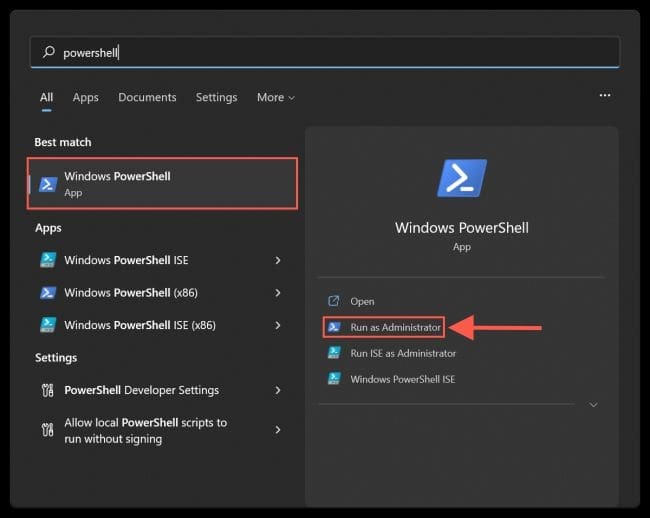Click the Windows PowerShell ISE app icon
The width and height of the screenshot is (650, 518).
(x=47, y=260)
